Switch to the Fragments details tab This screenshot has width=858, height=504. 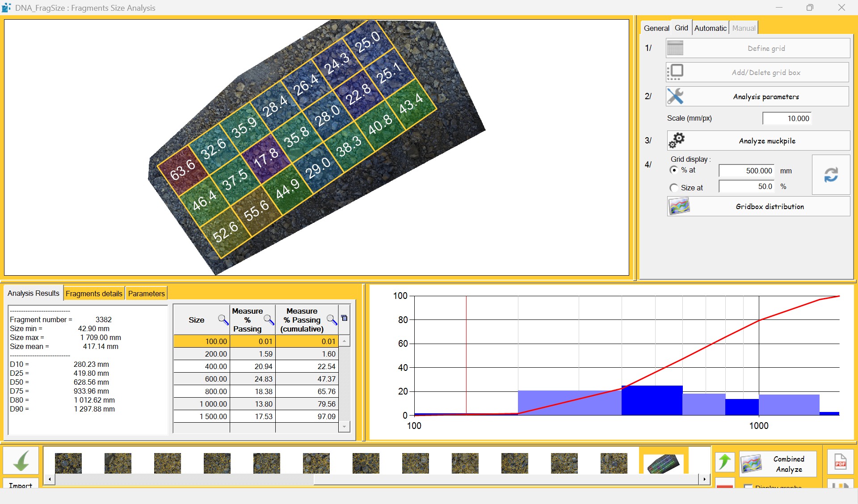tap(94, 294)
